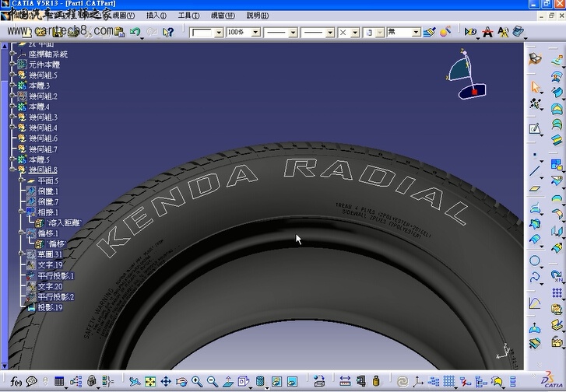Click the red strikethrough A icon
The height and width of the screenshot is (392, 566).
(x=487, y=32)
